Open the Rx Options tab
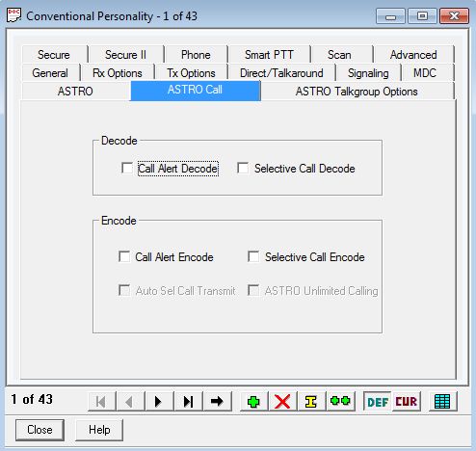This screenshot has width=476, height=451. 118,73
